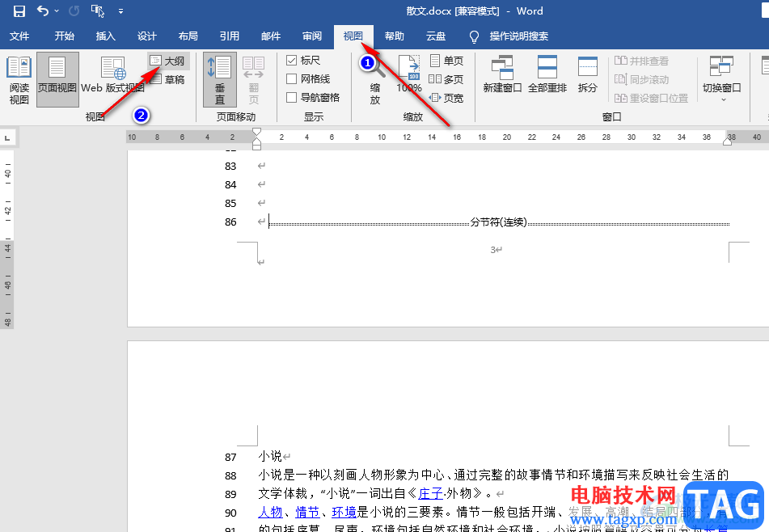Image resolution: width=769 pixels, height=532 pixels.
Task: Switch to 草稿 draft view
Action: pos(167,79)
